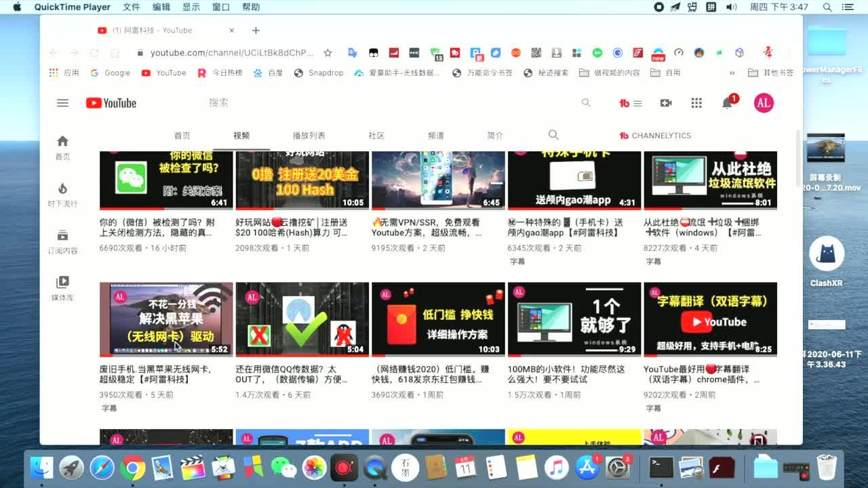Viewport: 868px width, 488px height.
Task: Open Finder from the Dock
Action: click(42, 467)
